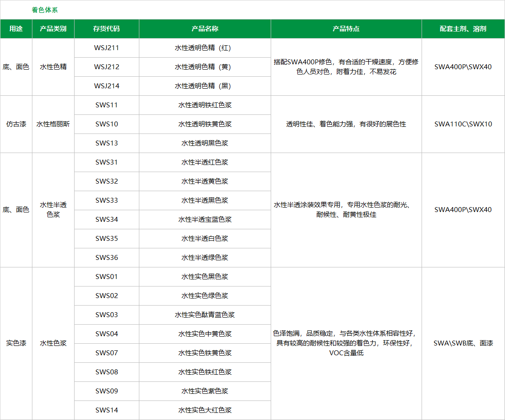Click the SWS01 code cell
The image size is (505, 420).
[x=107, y=277]
